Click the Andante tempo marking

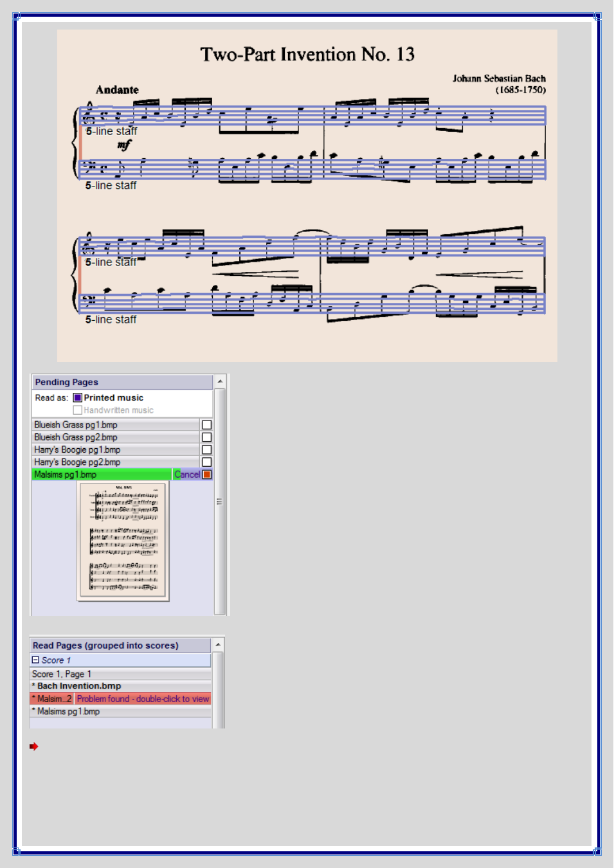(x=117, y=90)
